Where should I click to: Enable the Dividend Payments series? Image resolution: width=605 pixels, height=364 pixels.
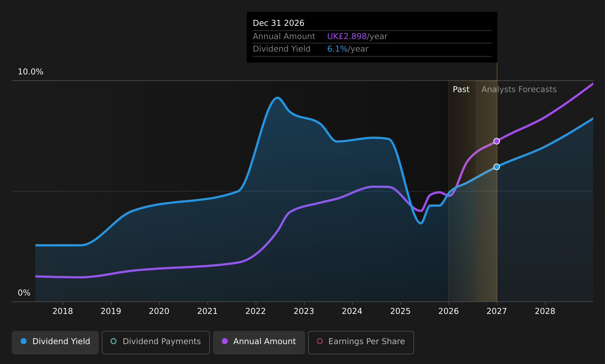(156, 343)
